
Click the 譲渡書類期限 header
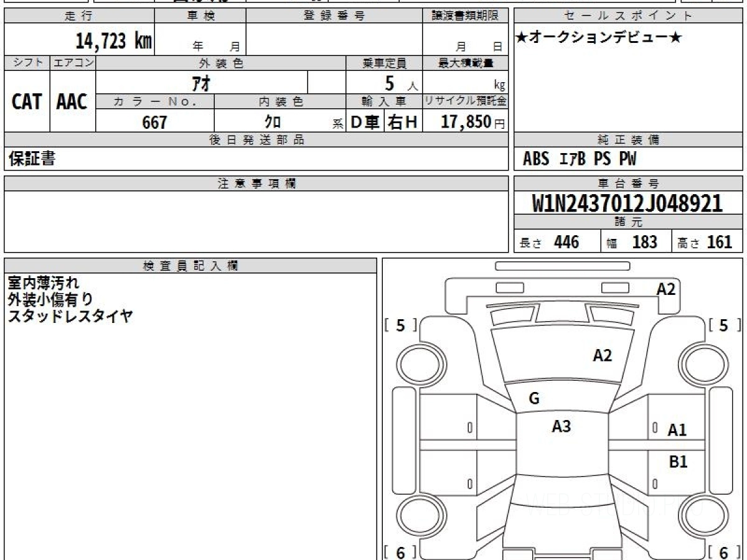click(x=465, y=16)
